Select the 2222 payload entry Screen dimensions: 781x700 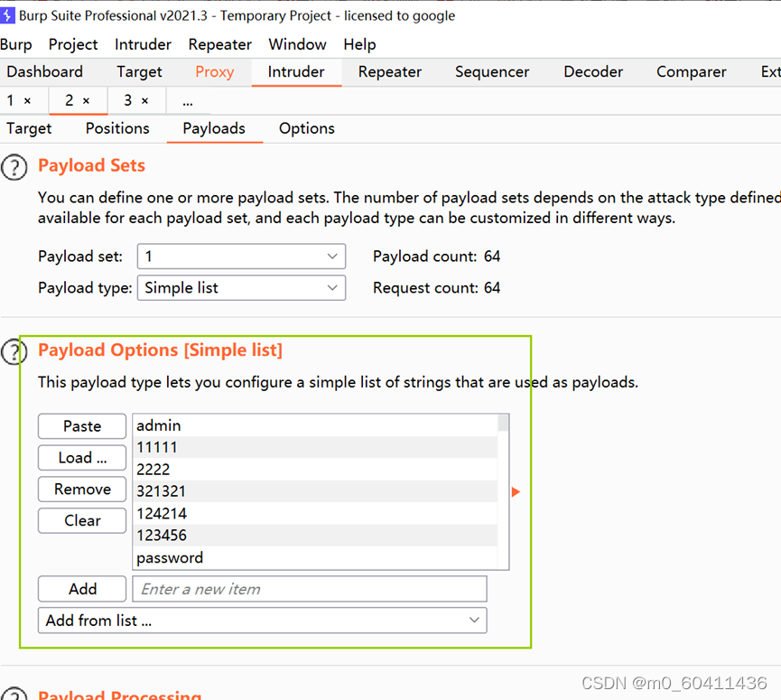click(x=315, y=470)
